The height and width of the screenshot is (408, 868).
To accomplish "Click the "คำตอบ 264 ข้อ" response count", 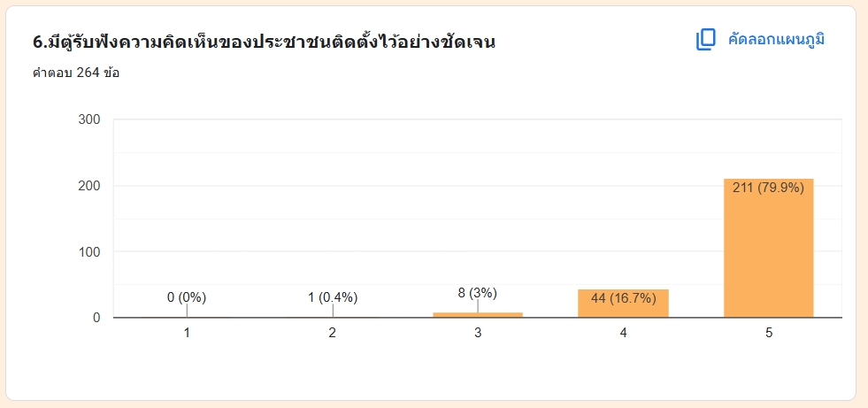I will (76, 73).
